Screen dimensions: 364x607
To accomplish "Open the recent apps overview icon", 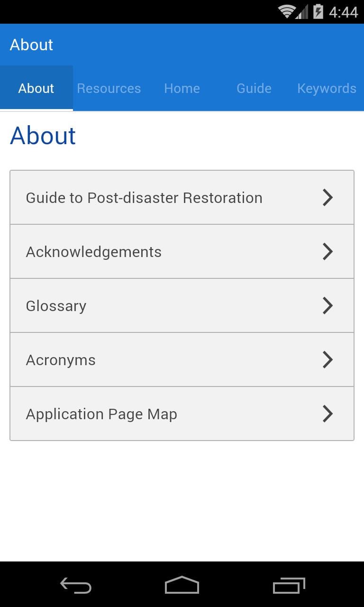I will point(289,585).
